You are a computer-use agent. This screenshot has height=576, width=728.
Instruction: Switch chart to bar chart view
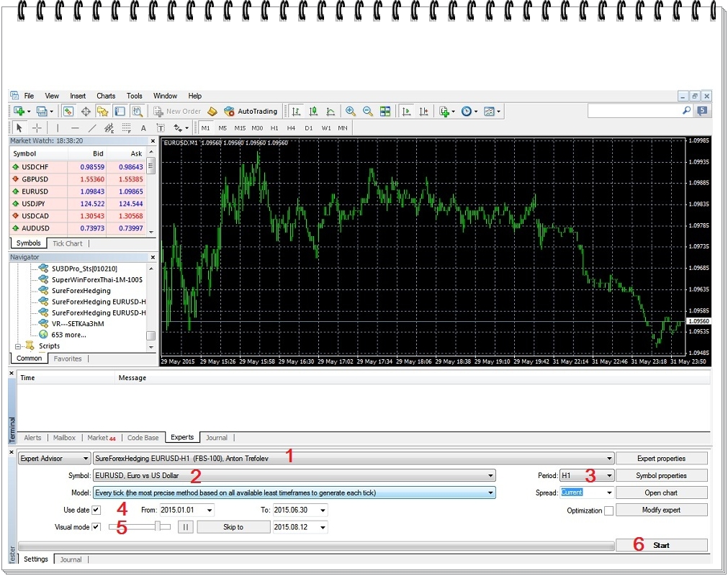(x=296, y=112)
